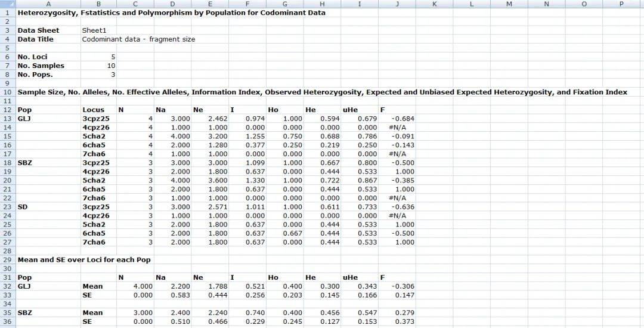Click the #N/A cell in row 14
This screenshot has width=644, height=328.
397,128
